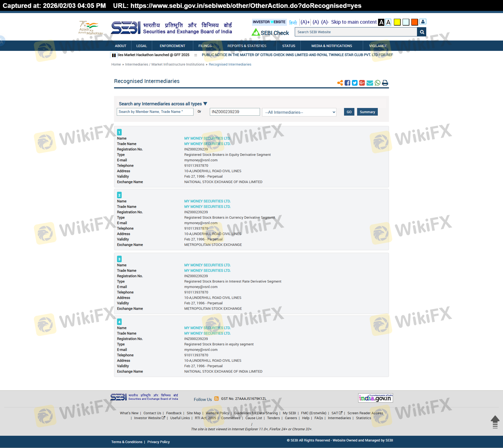Open the All Intermediaries dropdown
Viewport: 503px width, 448px height.
pyautogui.click(x=299, y=112)
